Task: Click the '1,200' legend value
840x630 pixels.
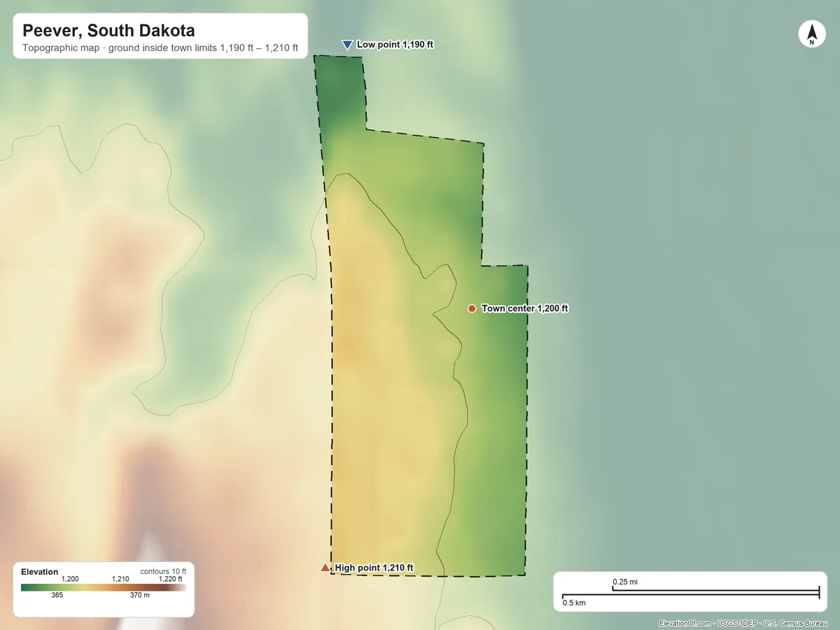Action: 70,579
